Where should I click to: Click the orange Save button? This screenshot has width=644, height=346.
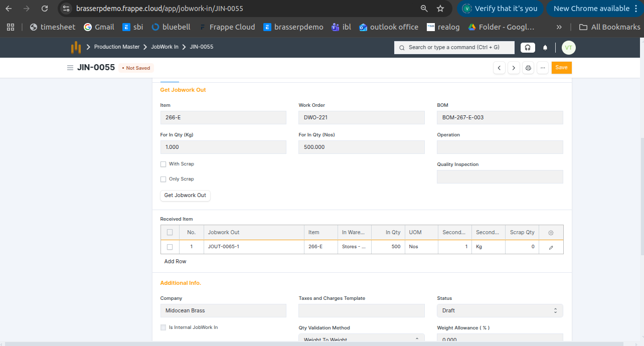[561, 68]
